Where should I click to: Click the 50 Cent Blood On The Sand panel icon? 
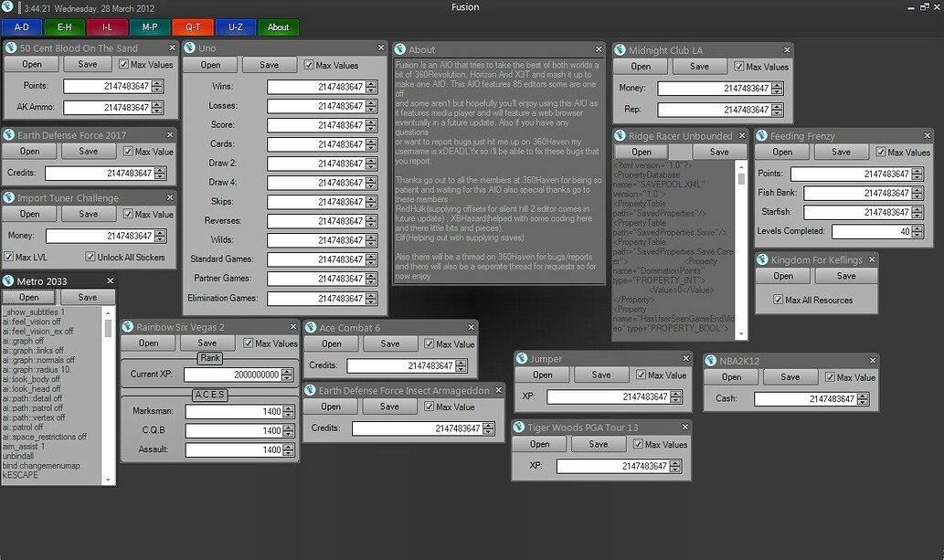pos(12,48)
